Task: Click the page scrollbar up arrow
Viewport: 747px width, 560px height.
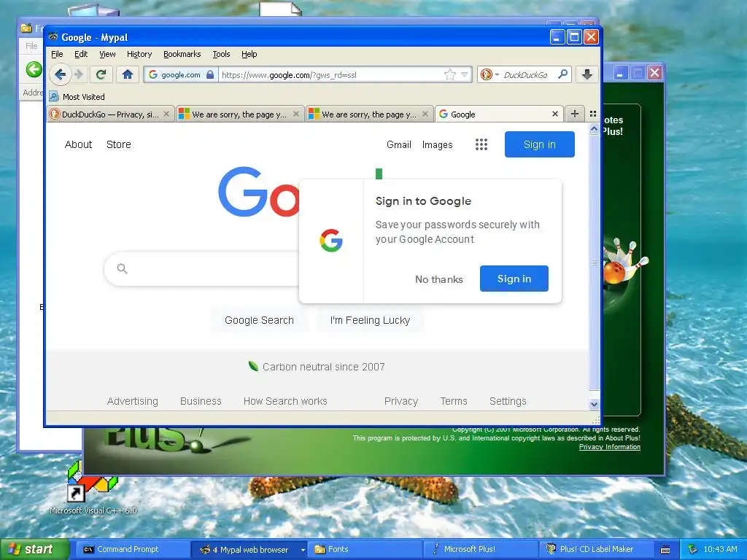Action: 594,129
